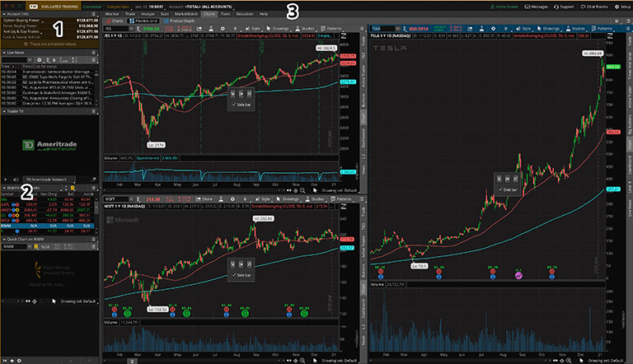Open the Messages center
The height and width of the screenshot is (364, 633).
coord(536,7)
